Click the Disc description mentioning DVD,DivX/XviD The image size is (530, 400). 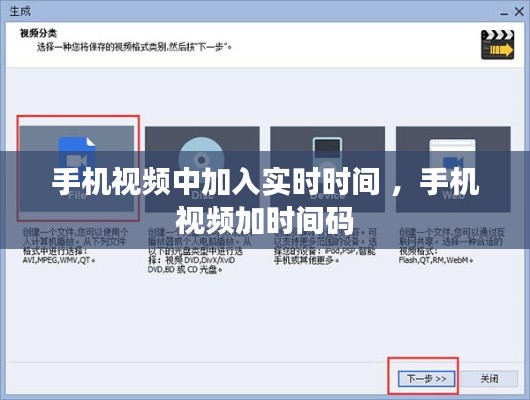click(x=200, y=251)
